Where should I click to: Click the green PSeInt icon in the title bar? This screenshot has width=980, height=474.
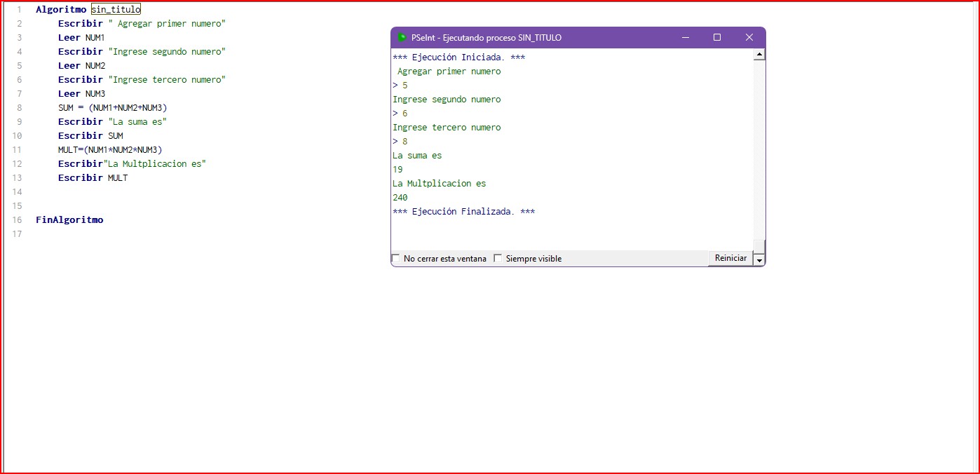pos(402,38)
